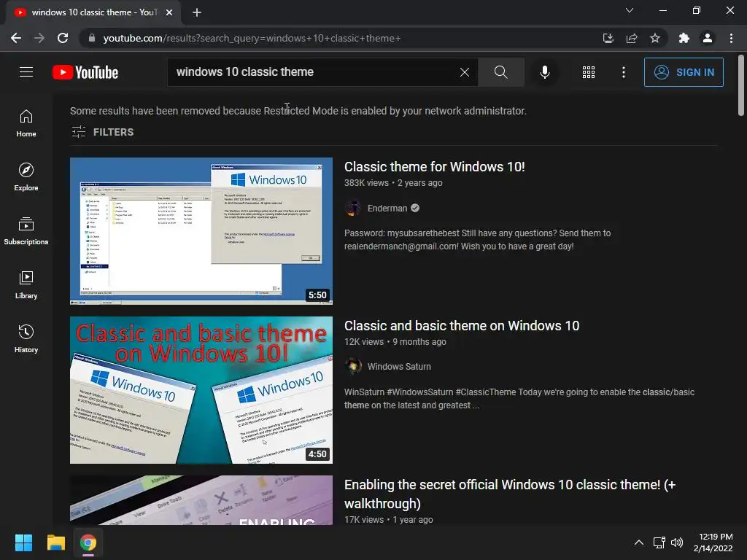Click the page vertical scrollbar
This screenshot has width=747, height=560.
[741, 86]
